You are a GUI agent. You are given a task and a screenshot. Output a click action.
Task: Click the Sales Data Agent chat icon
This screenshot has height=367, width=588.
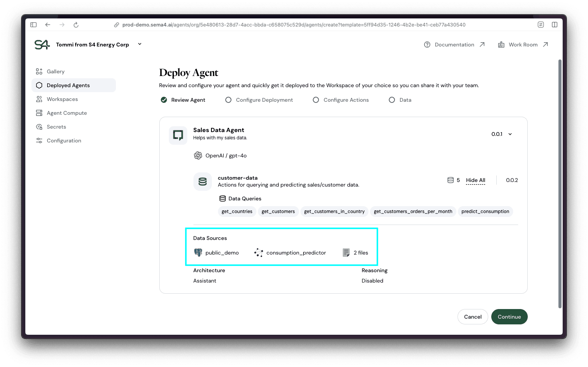178,135
